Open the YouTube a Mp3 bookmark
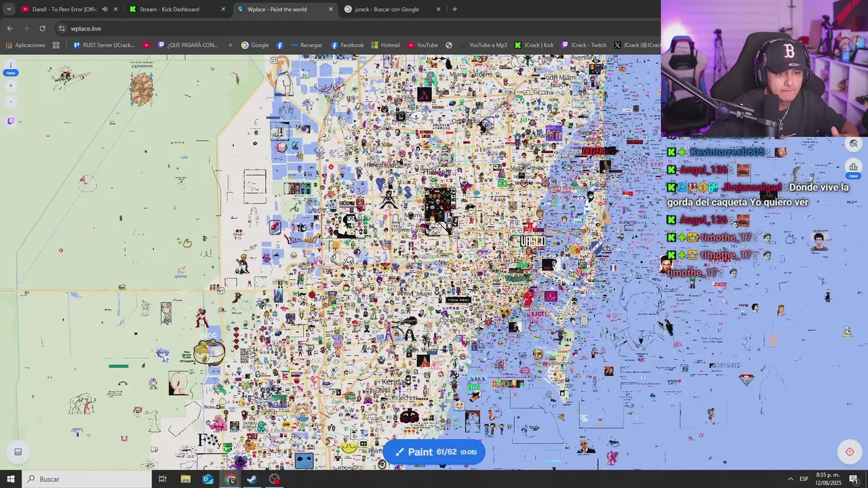 [x=483, y=45]
